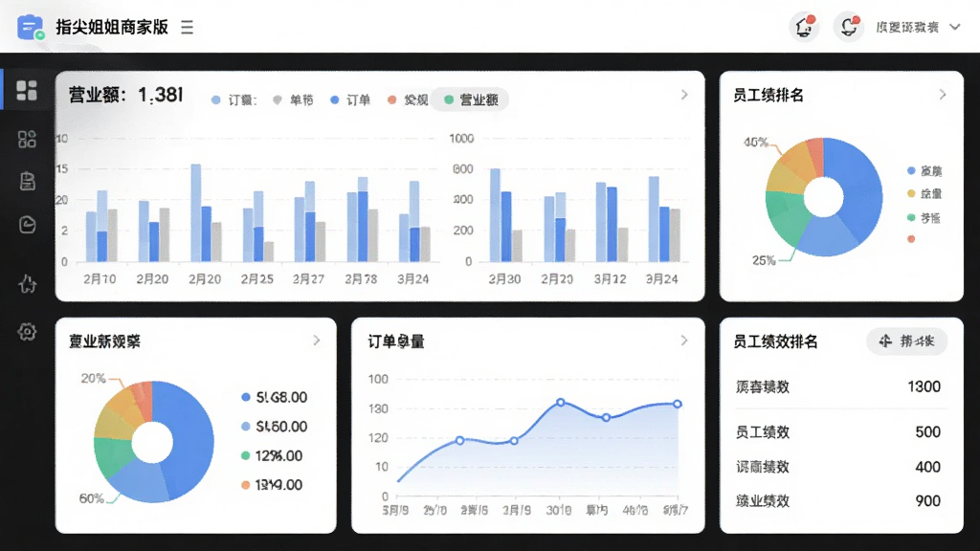The image size is (980, 551).
Task: Click the pill button in the 员工绩效排名 card
Action: [x=907, y=342]
